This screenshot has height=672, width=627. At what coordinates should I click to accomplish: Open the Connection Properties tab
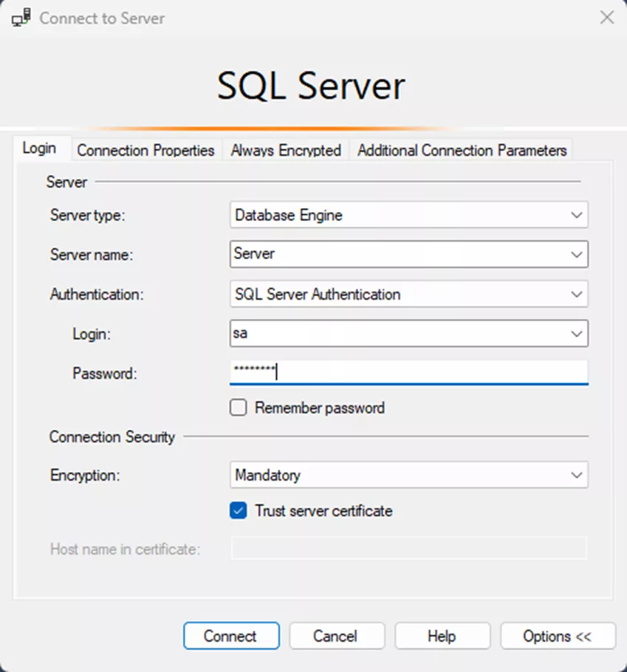pos(145,151)
